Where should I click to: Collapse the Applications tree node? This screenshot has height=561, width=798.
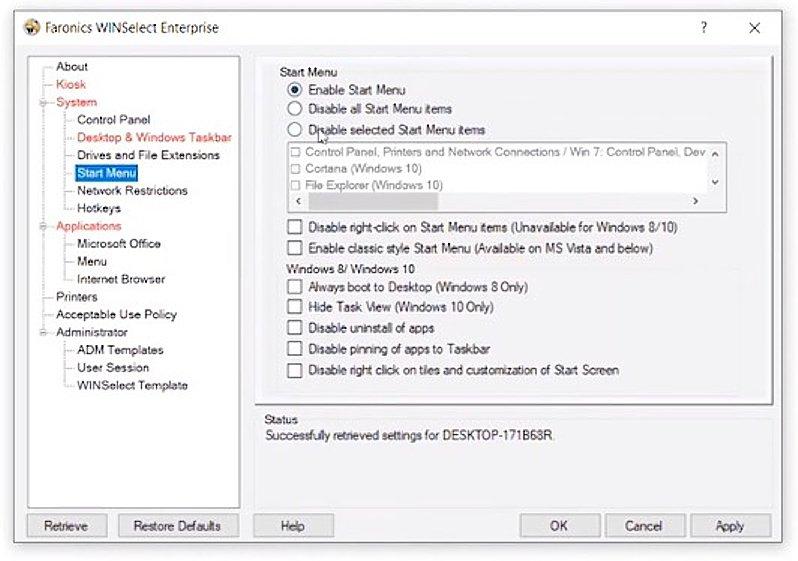coord(43,226)
